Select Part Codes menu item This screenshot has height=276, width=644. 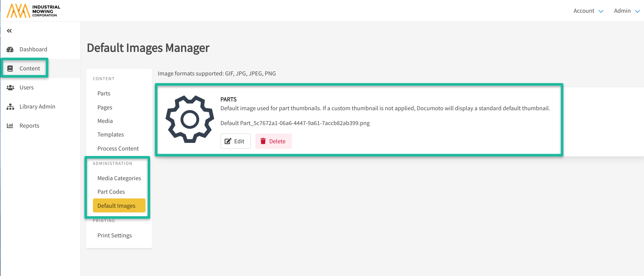pos(111,192)
